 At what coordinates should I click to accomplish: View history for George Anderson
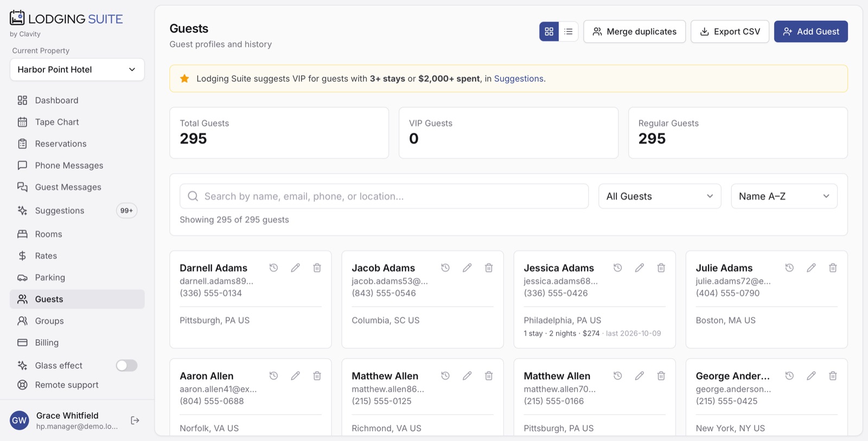(789, 376)
